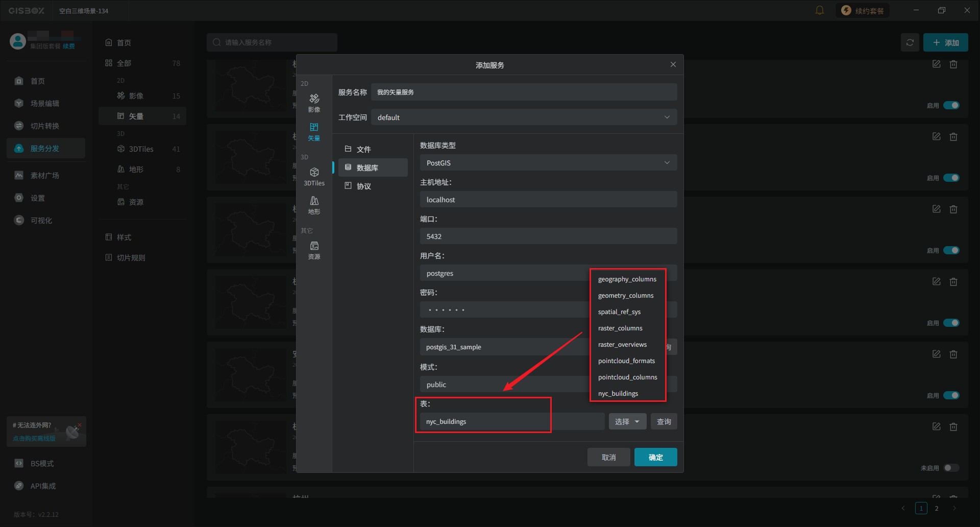Open the 选择 table dropdown button
This screenshot has width=980, height=527.
pyautogui.click(x=627, y=421)
